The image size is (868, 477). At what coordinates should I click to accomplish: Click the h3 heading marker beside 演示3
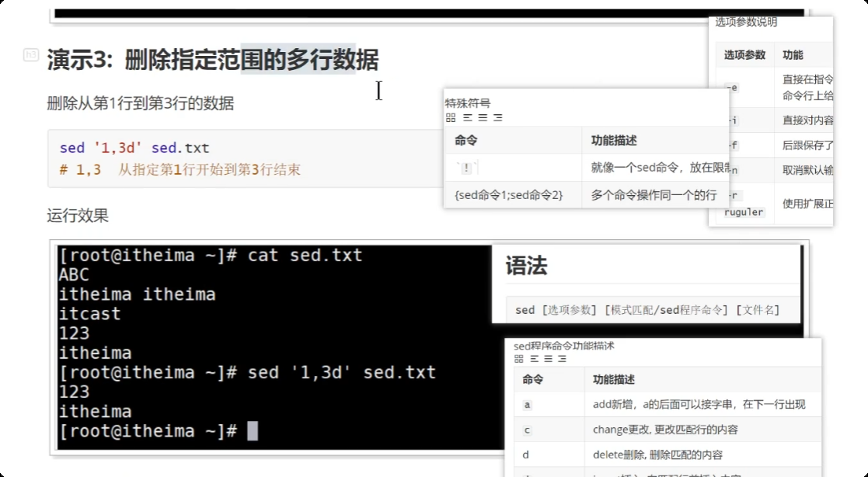tap(29, 54)
